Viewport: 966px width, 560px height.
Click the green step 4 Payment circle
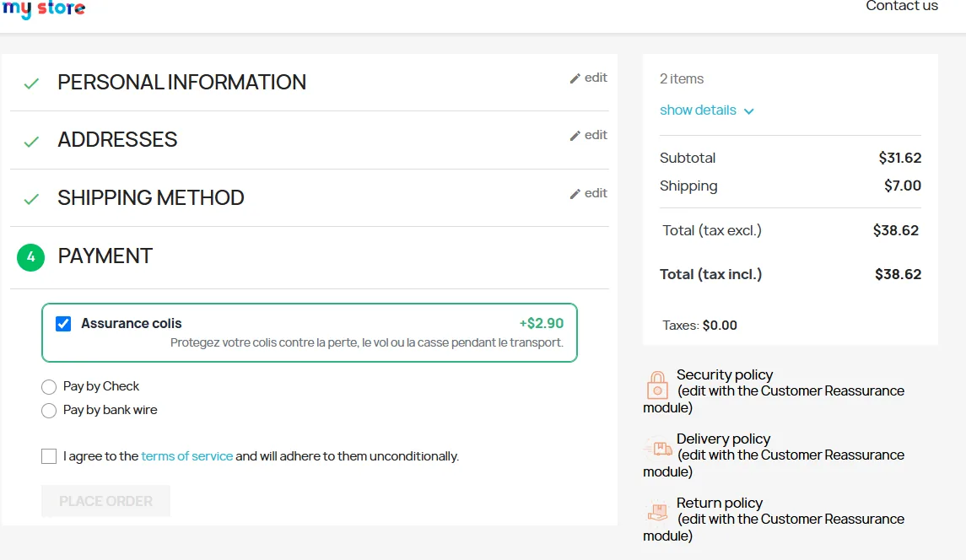31,257
